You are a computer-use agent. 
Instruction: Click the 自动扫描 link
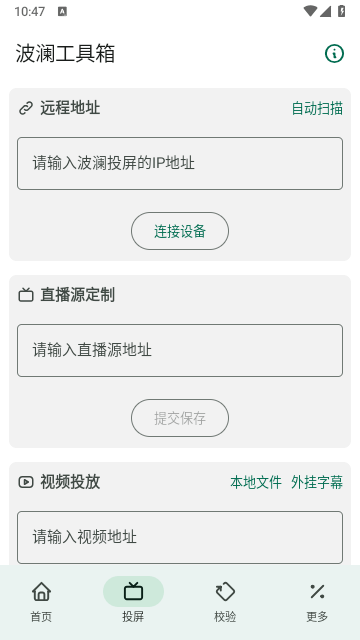(x=317, y=109)
